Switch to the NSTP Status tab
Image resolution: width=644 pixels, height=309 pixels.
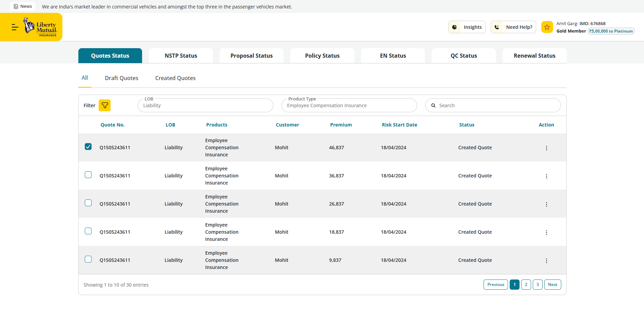[181, 56]
